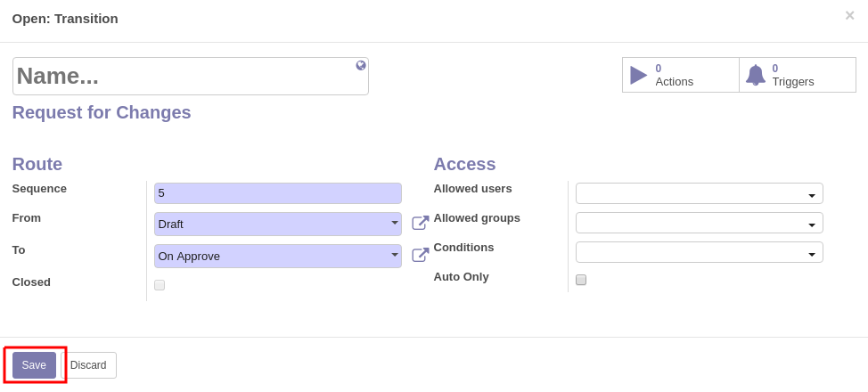This screenshot has width=868, height=392.
Task: Expand the From dropdown showing Draft
Action: click(278, 224)
